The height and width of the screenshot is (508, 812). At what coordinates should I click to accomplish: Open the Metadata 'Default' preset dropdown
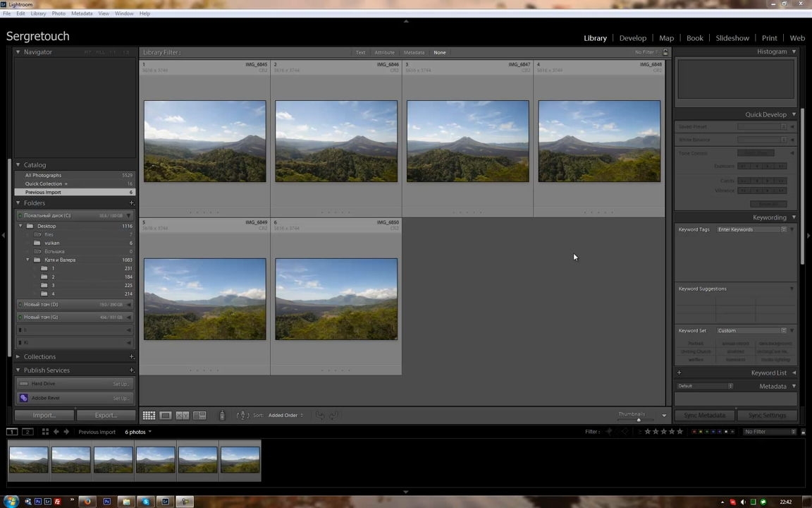coord(705,386)
